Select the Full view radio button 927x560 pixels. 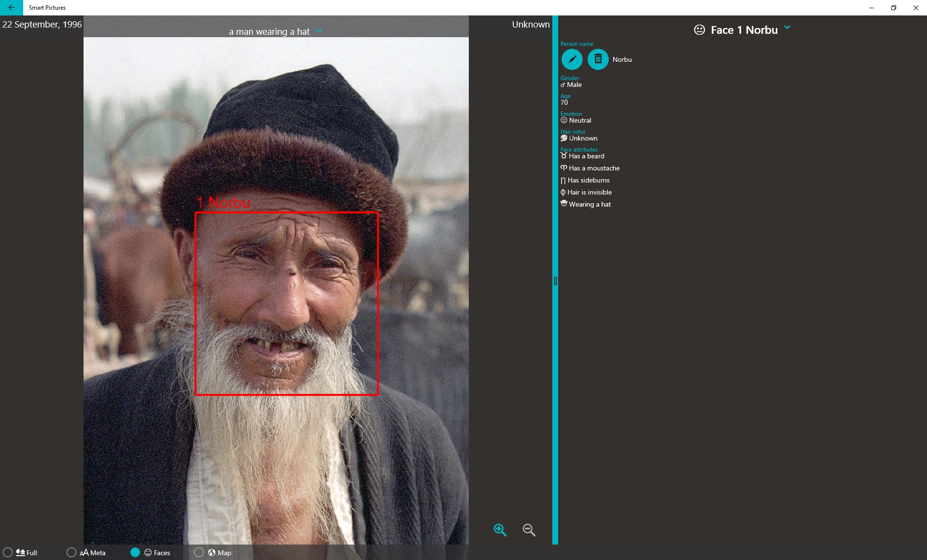tap(8, 552)
